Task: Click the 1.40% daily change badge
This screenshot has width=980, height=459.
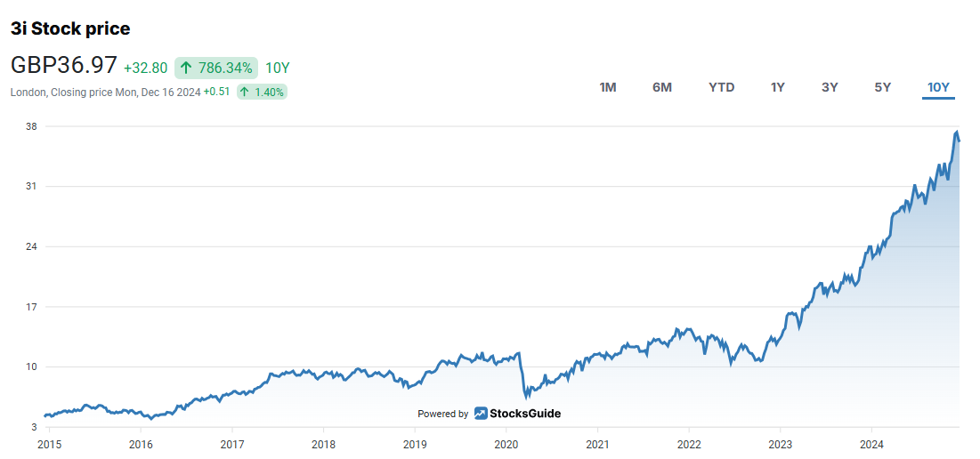Action: click(x=262, y=93)
